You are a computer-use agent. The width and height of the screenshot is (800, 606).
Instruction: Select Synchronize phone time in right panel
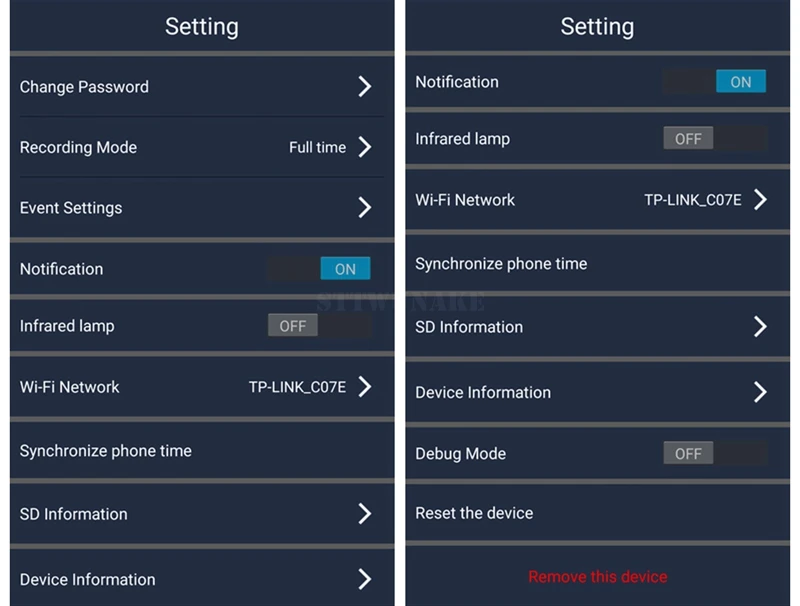[597, 263]
